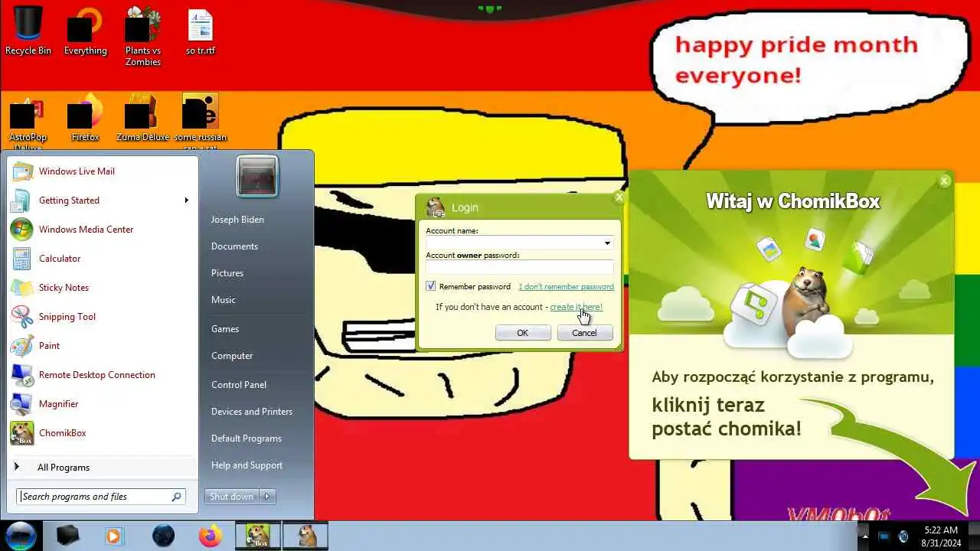Open the Account name dropdown in Login
Screen dimensions: 980x551
click(607, 243)
